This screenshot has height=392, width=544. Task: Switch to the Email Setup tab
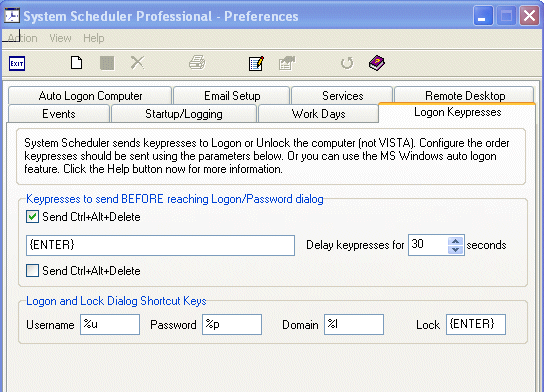click(232, 95)
